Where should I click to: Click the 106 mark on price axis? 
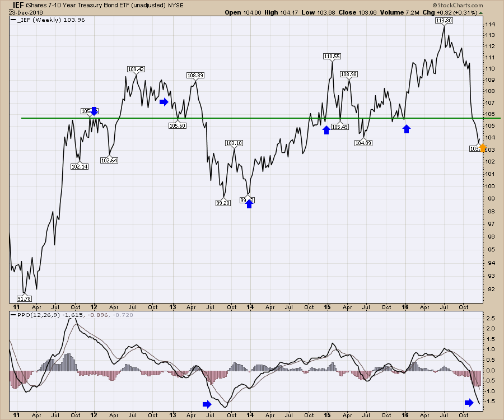(490, 114)
